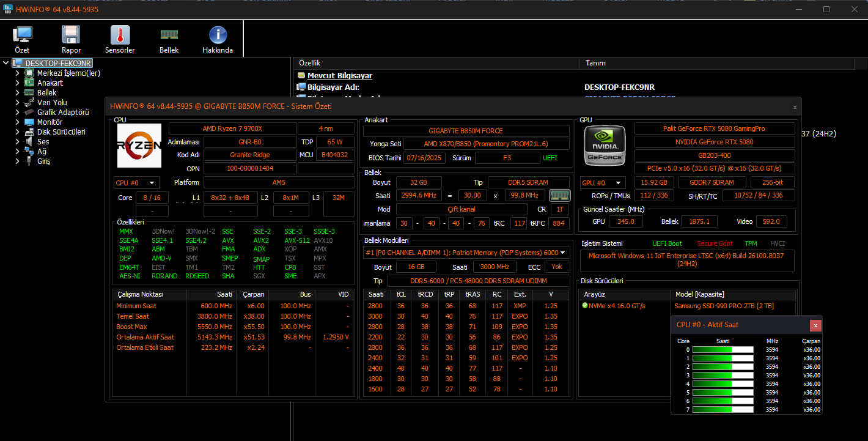The height and width of the screenshot is (441, 868).
Task: Click the Model [Kapasite] column header
Action: coord(734,294)
